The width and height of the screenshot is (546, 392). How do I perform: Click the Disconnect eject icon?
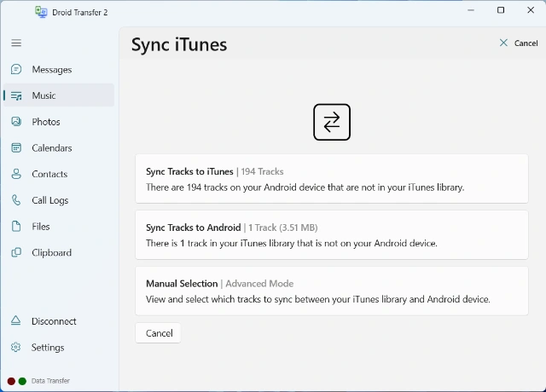point(16,321)
